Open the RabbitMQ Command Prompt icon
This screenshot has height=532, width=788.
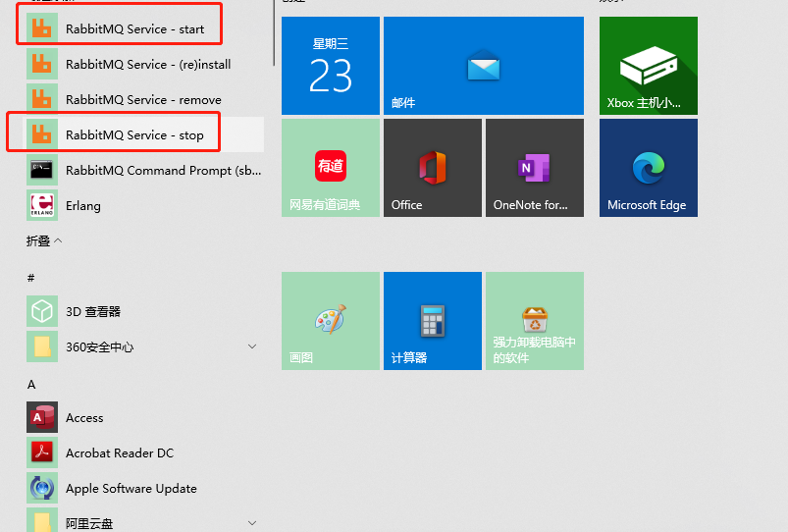point(42,170)
